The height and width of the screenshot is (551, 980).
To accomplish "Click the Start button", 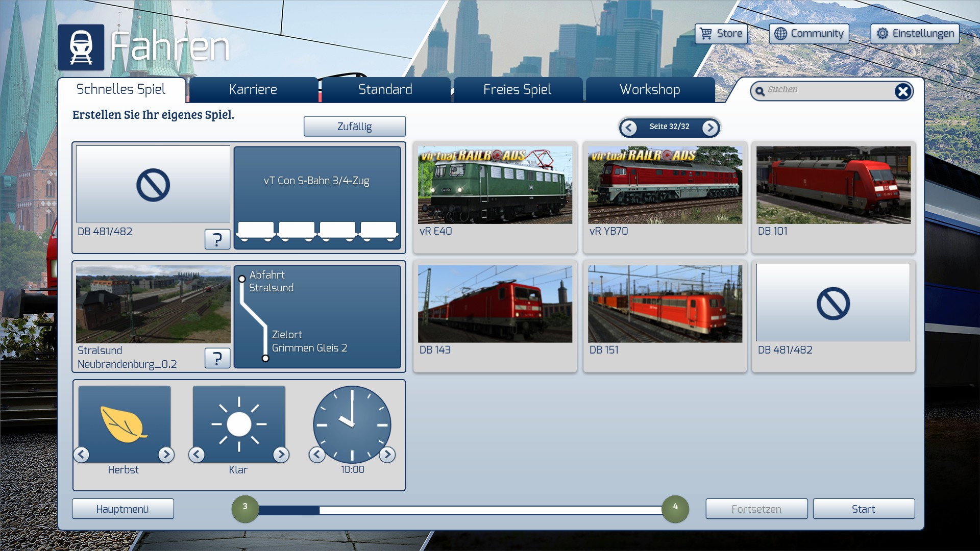I will point(863,509).
